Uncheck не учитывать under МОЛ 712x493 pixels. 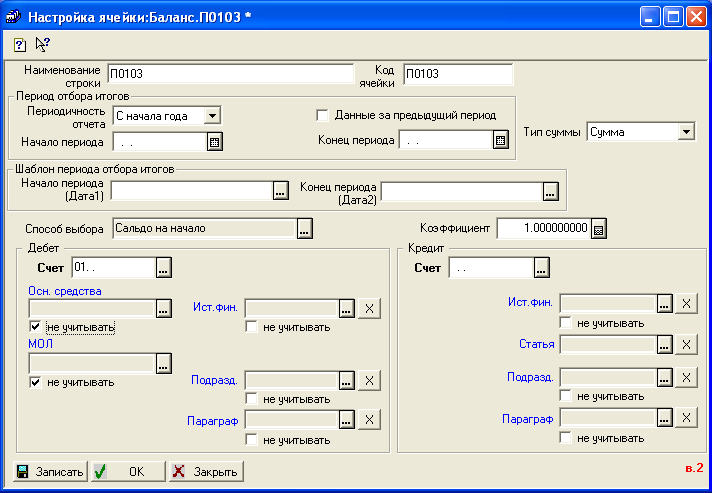(35, 382)
